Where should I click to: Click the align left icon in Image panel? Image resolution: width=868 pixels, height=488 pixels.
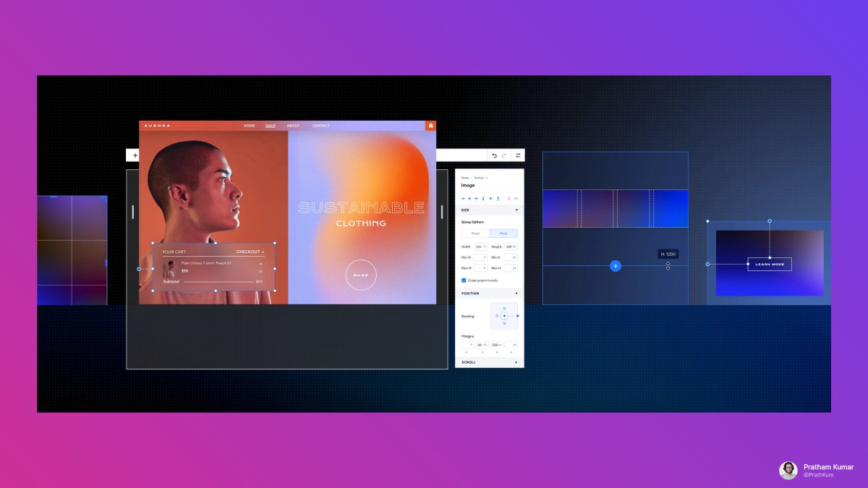[x=463, y=198]
